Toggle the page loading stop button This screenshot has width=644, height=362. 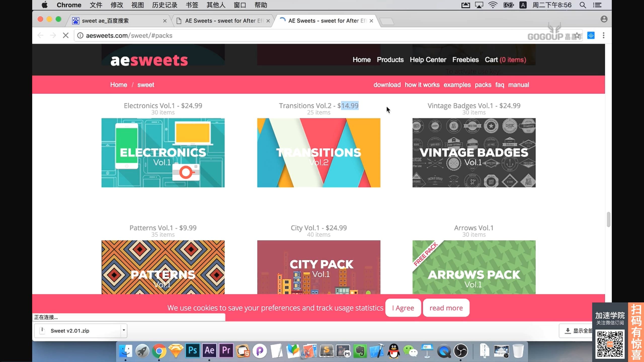(65, 35)
